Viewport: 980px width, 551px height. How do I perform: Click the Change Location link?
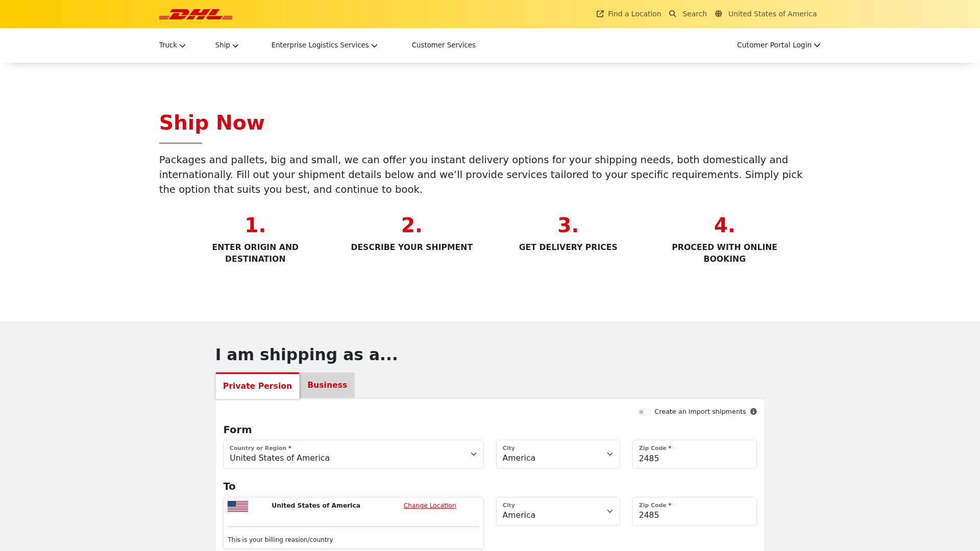429,505
